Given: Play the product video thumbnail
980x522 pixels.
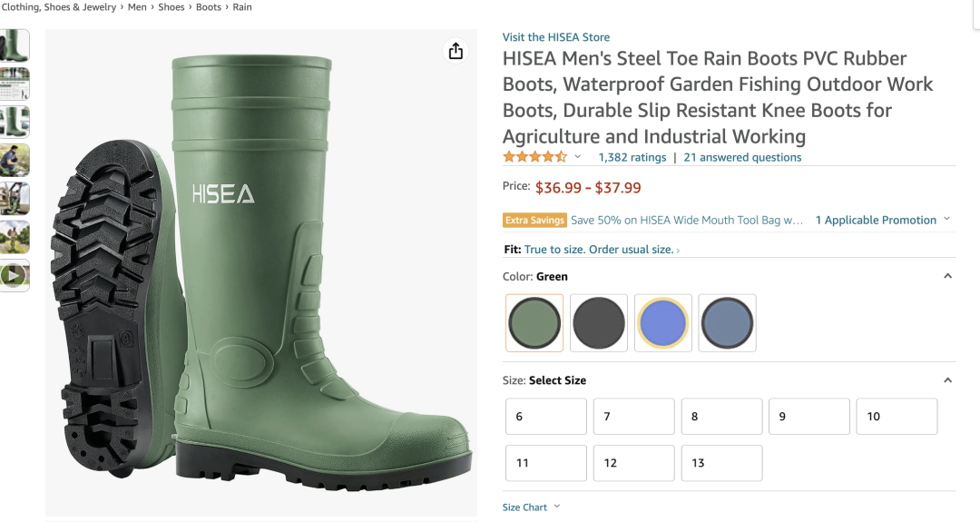Looking at the screenshot, I should (14, 275).
